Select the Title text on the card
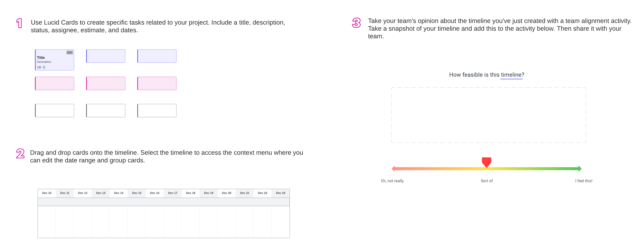This screenshot has width=644, height=248. click(41, 58)
